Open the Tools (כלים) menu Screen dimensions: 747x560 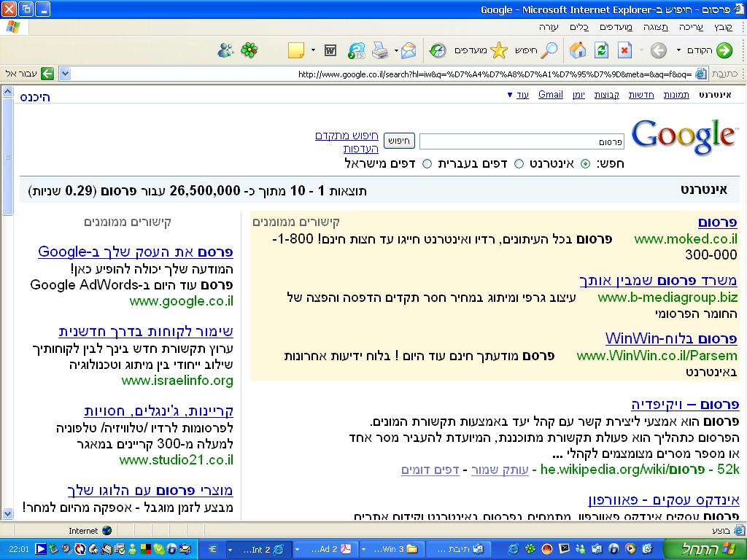pyautogui.click(x=578, y=27)
